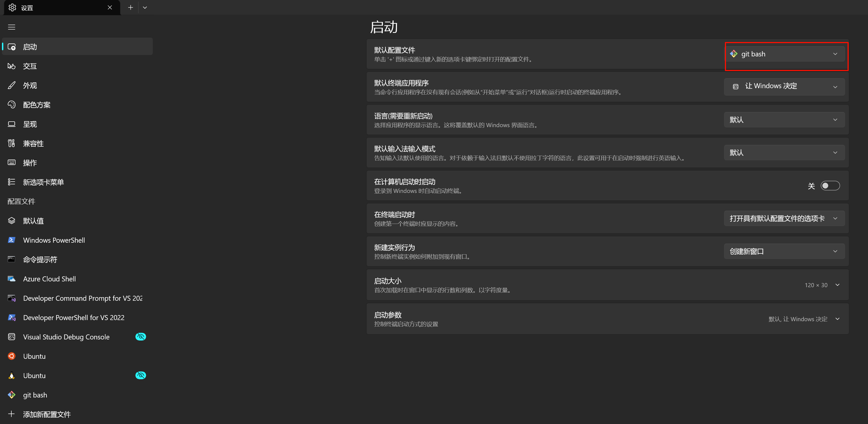
Task: Select the 兼容性 sidebar icon
Action: coord(11,143)
